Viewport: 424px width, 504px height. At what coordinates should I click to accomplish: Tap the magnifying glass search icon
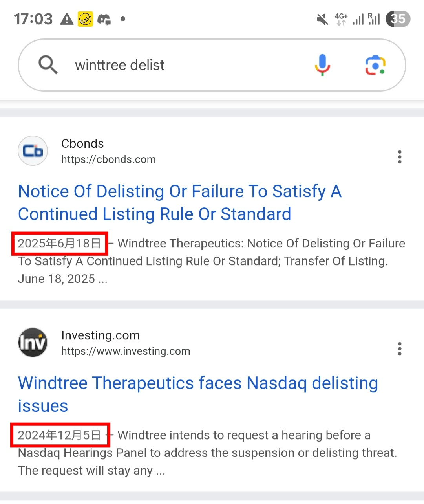coord(48,65)
